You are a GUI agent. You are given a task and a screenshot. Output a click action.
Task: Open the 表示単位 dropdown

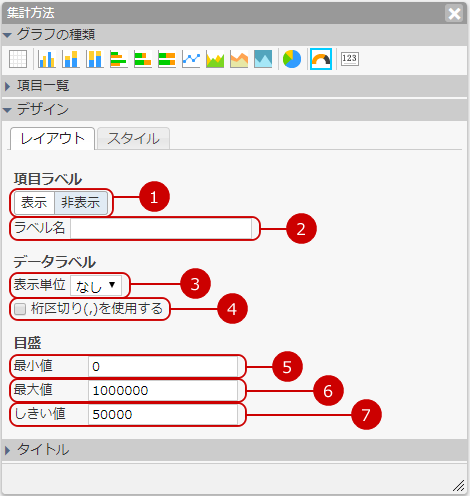point(96,285)
